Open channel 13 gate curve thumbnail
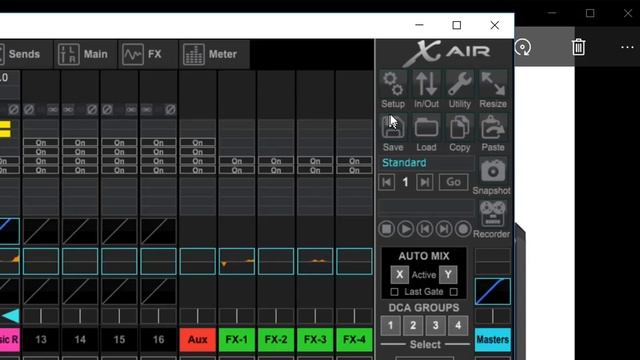The image size is (640, 360). pos(41,231)
